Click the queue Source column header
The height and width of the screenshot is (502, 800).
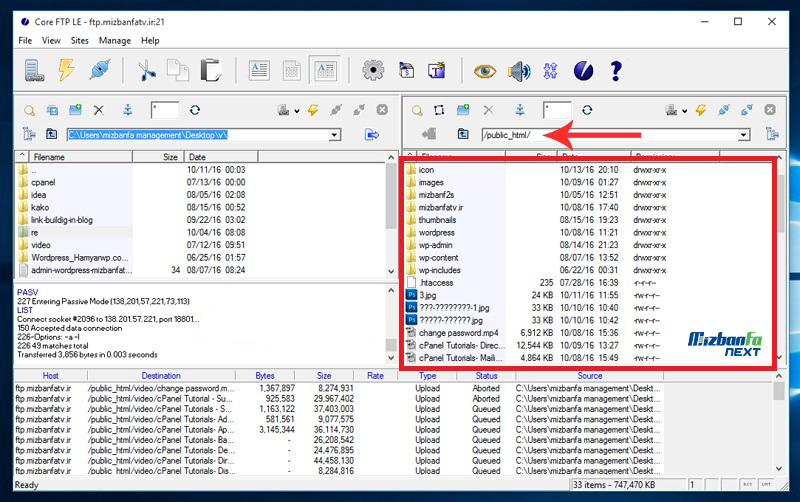[590, 375]
